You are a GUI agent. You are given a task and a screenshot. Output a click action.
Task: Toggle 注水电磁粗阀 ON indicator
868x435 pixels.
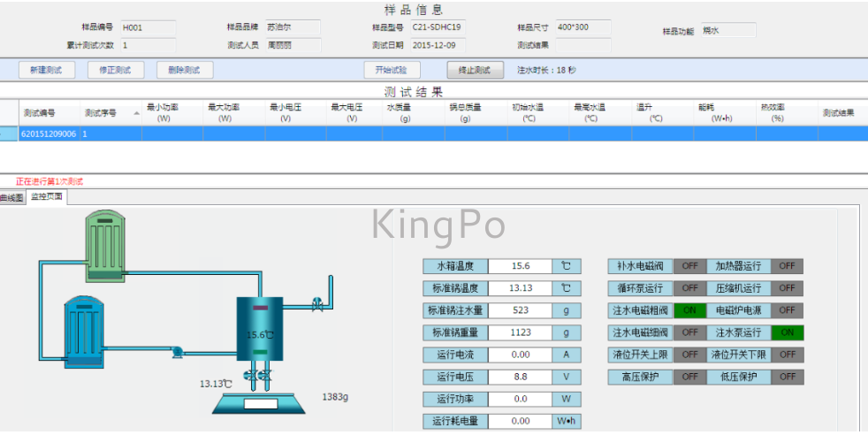(x=689, y=310)
